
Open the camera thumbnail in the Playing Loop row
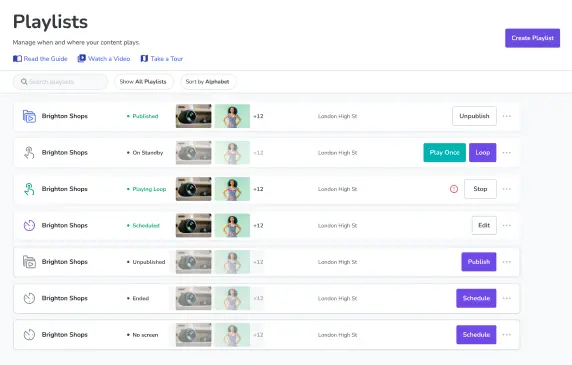(194, 189)
